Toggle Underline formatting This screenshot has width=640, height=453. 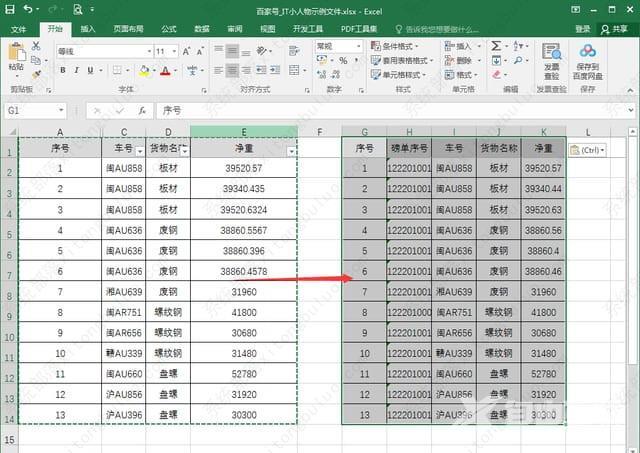[90, 70]
